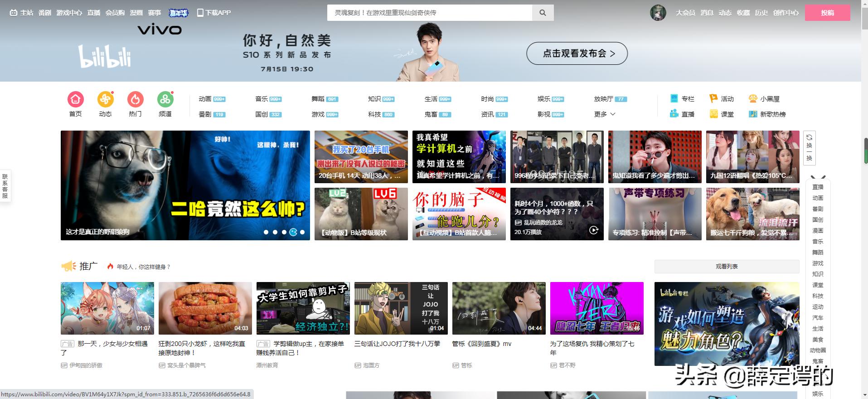Screen dimensions: 868x399
Task: Expand the 更多 categories dropdown
Action: (x=605, y=114)
